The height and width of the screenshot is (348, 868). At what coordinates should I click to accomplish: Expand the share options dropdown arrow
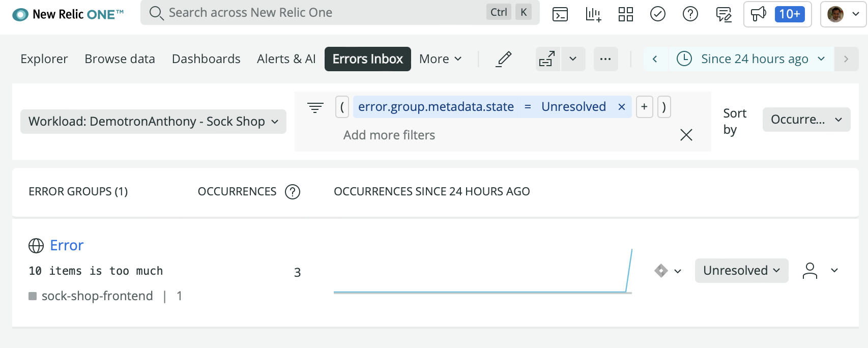pyautogui.click(x=573, y=59)
